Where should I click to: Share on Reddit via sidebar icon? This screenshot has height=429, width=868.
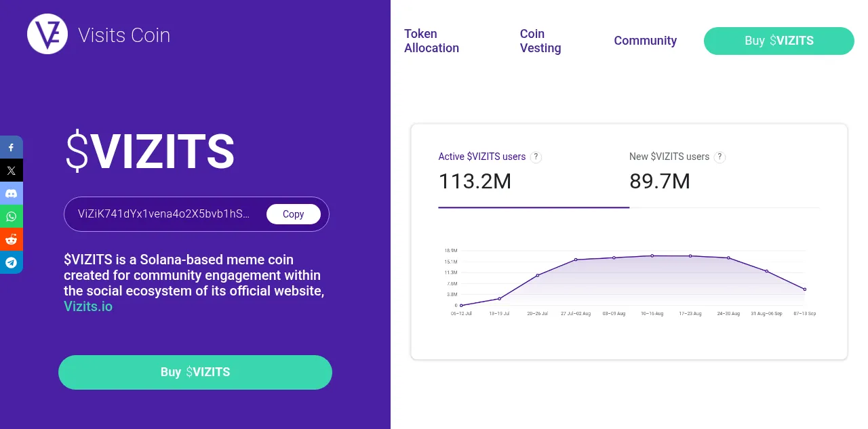tap(12, 239)
